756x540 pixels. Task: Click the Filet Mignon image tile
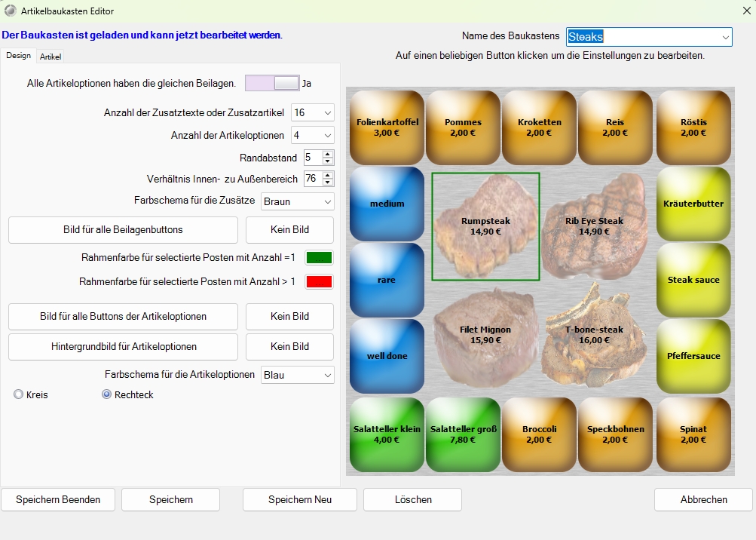tap(485, 335)
